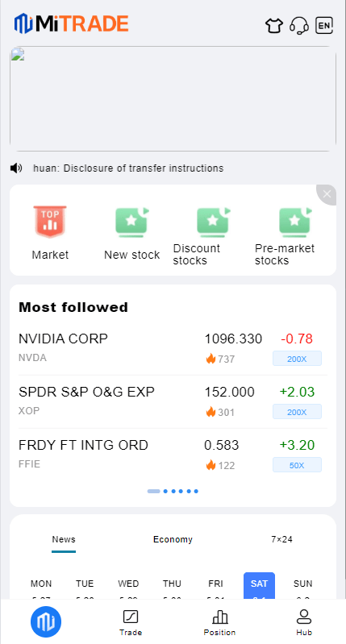Open the TOP Market icon
This screenshot has height=644, width=346.
50,222
